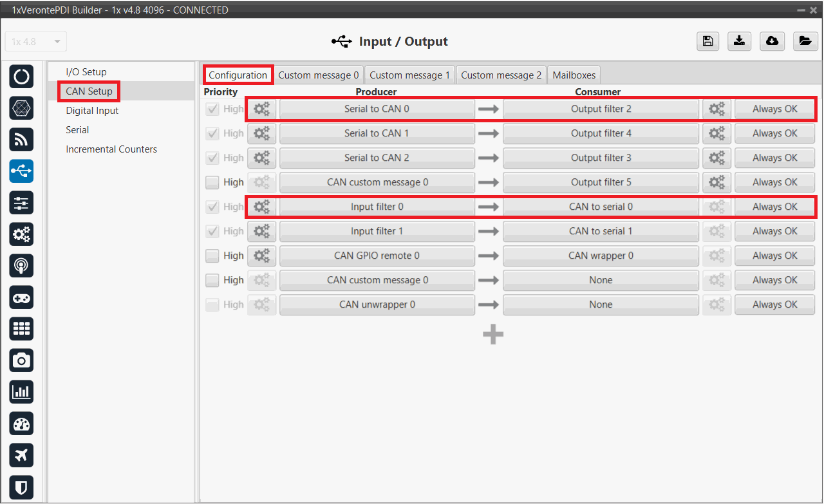Select Incremental Counters in the side list
Screen dimensions: 824x504
(111, 149)
